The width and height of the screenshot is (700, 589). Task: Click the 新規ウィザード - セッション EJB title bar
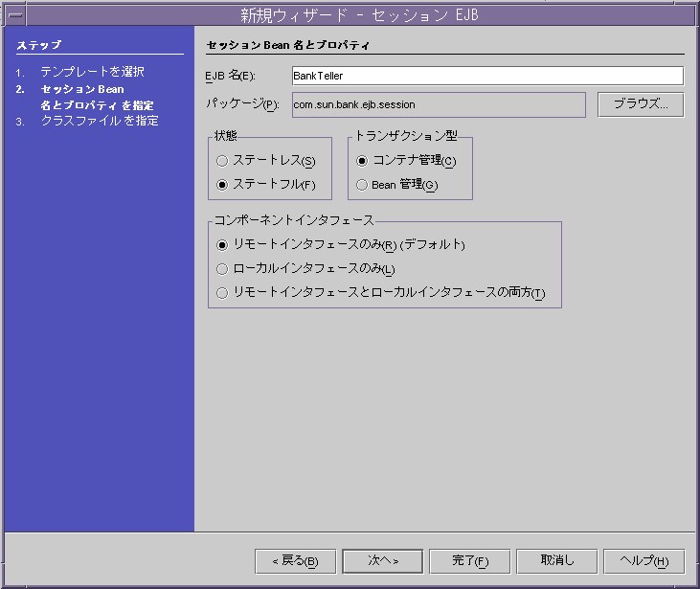pos(359,15)
